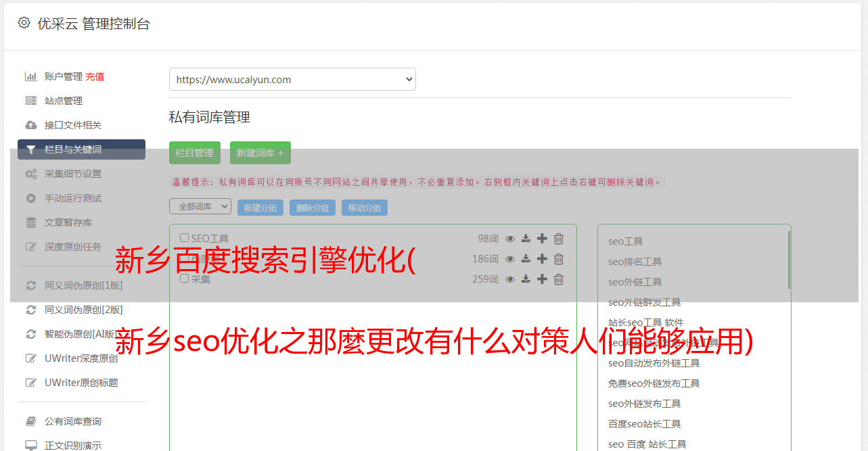Viewport: 868px width, 451px height.
Task: Click the book icon for 公有词库查询
Action: coord(31,421)
